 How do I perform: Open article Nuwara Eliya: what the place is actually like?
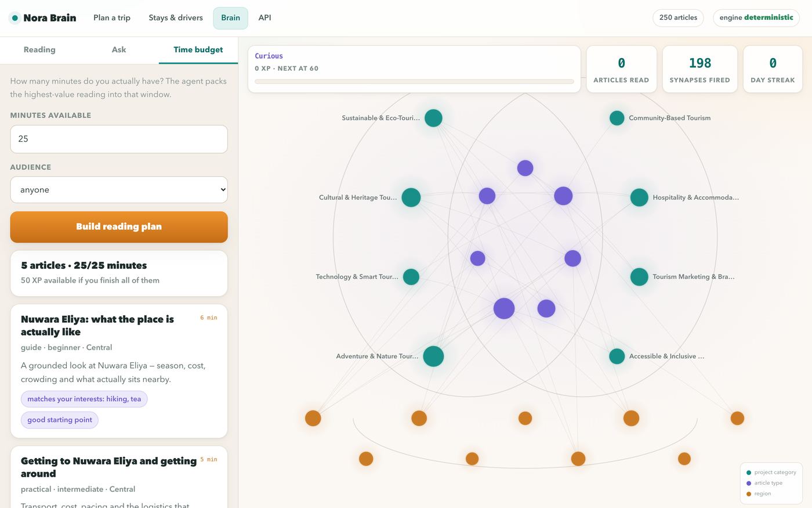97,326
